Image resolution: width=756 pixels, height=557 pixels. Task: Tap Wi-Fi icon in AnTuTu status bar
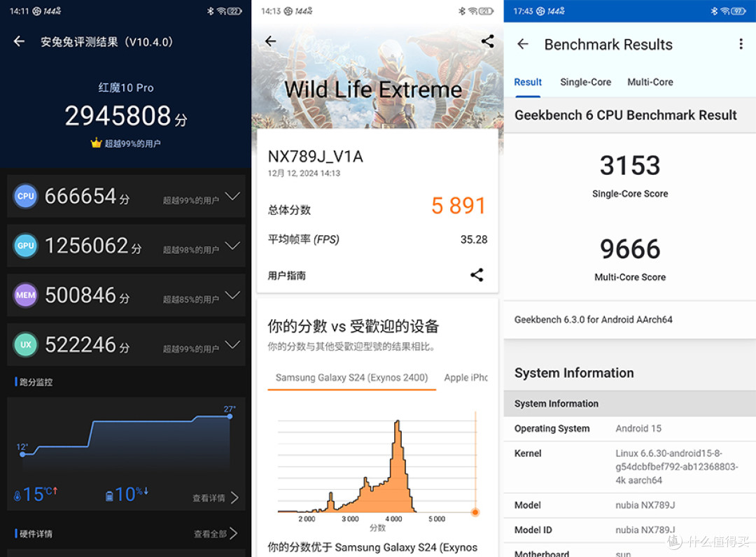point(221,11)
